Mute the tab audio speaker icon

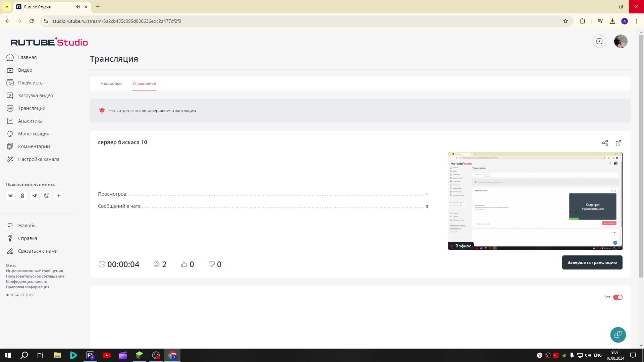click(x=77, y=7)
